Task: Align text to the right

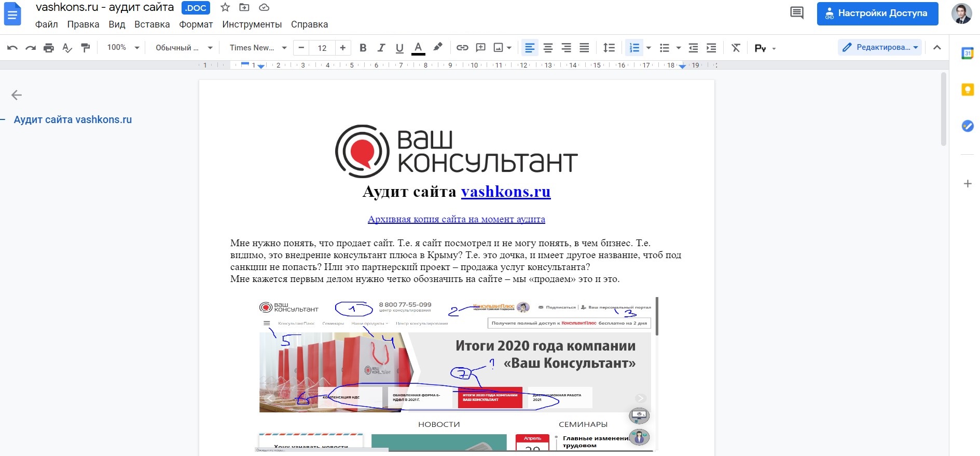Action: [x=566, y=48]
